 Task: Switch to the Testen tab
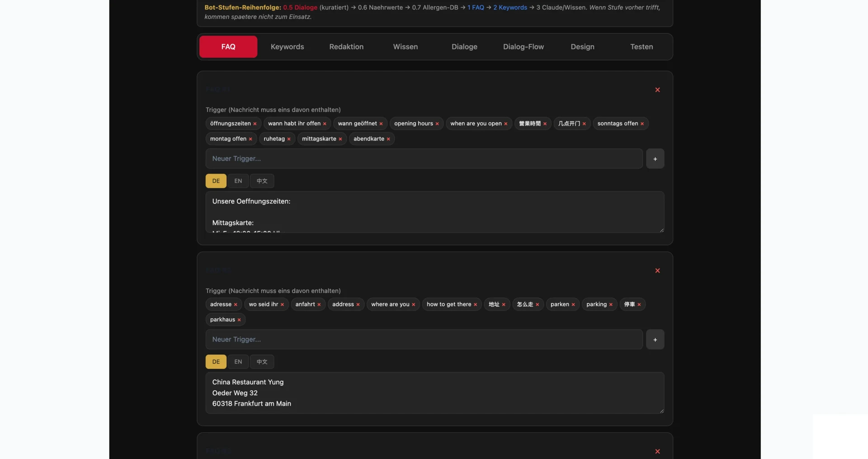(x=642, y=47)
